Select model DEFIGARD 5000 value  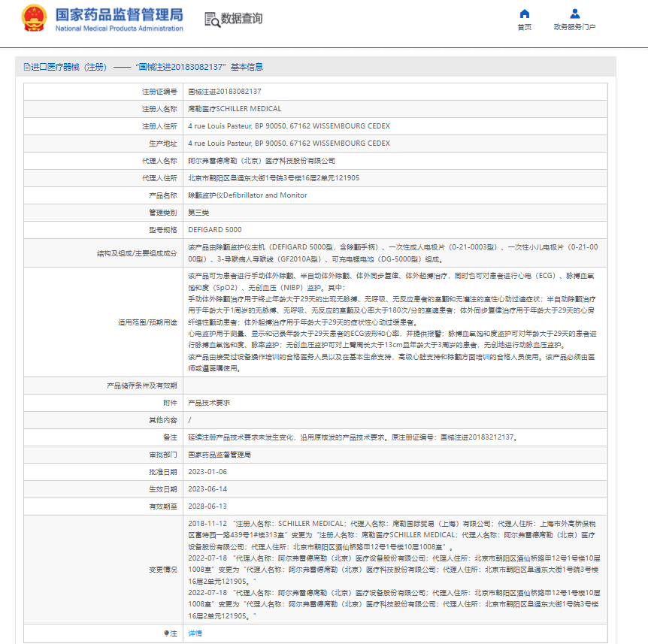(214, 230)
